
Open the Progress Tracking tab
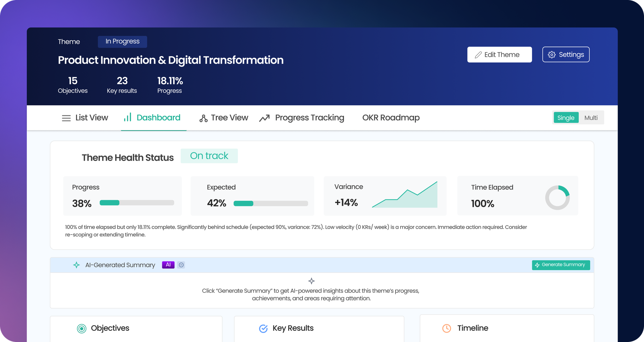pyautogui.click(x=309, y=117)
